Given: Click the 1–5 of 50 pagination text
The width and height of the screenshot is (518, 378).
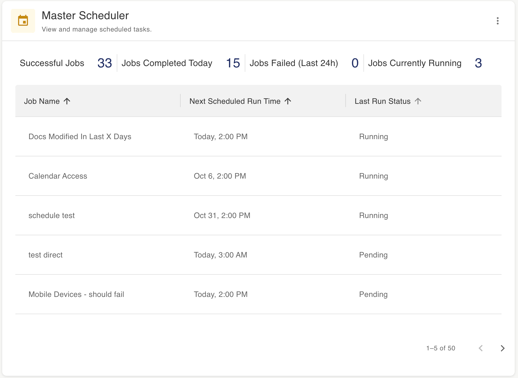Looking at the screenshot, I should pyautogui.click(x=440, y=348).
